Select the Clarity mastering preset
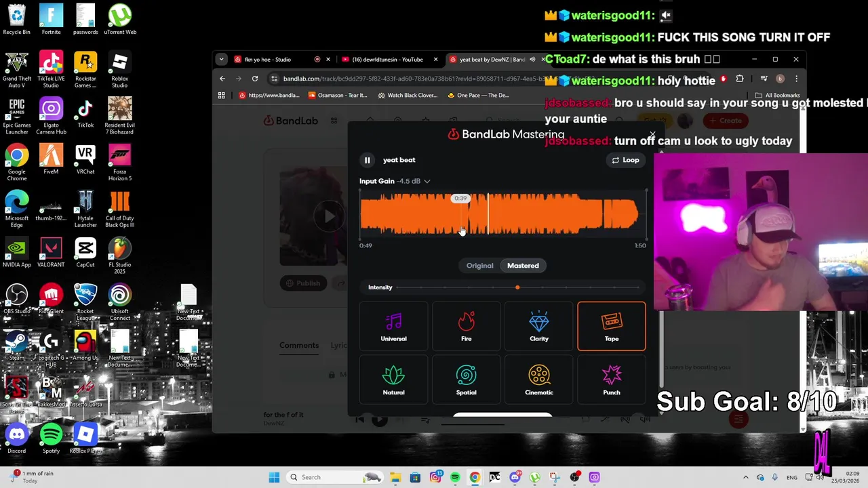The height and width of the screenshot is (488, 868). 539,327
